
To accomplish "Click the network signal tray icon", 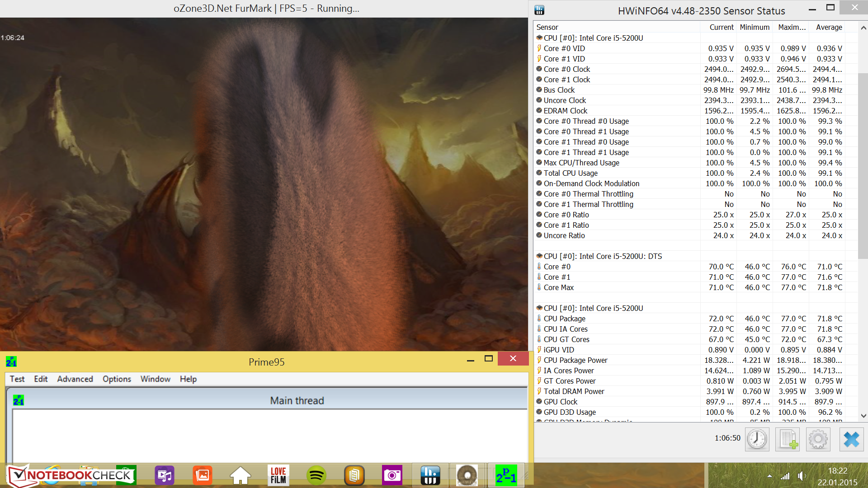I will coord(785,476).
